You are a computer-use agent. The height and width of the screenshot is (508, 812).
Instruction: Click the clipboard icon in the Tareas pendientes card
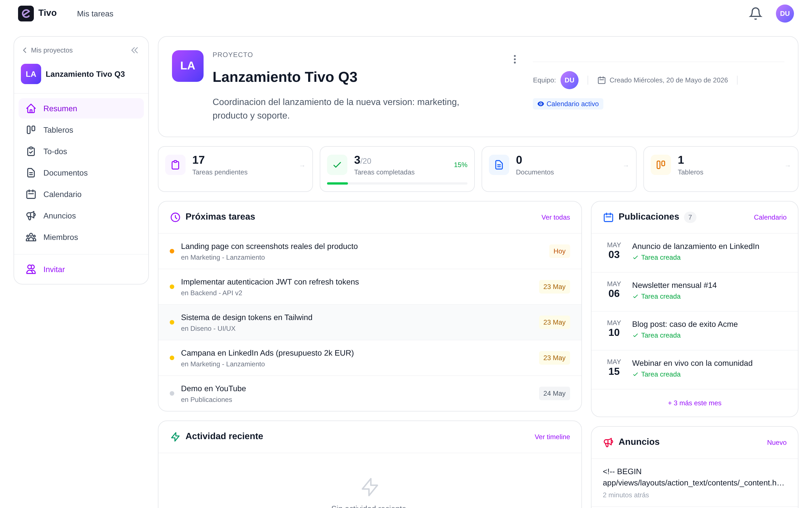175,165
